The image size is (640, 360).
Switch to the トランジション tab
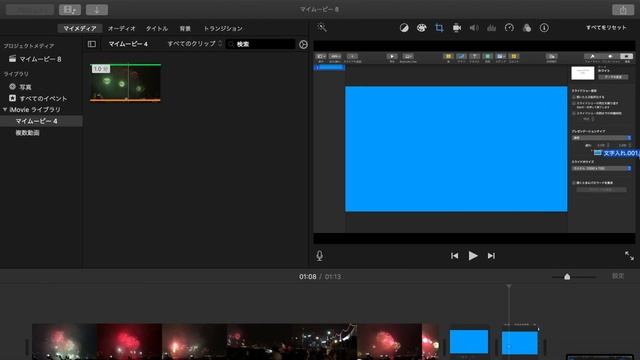[223, 29]
